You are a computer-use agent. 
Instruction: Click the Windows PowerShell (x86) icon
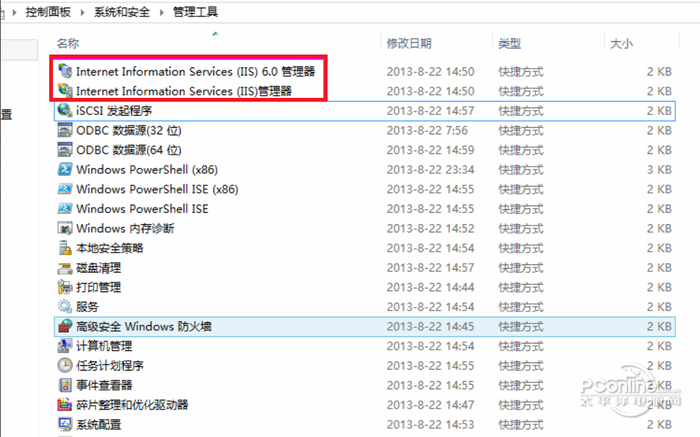coord(65,169)
